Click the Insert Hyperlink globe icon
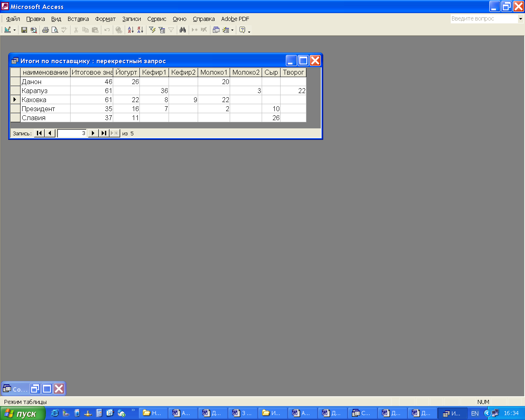Viewport: 525px width, 420px height. point(119,30)
